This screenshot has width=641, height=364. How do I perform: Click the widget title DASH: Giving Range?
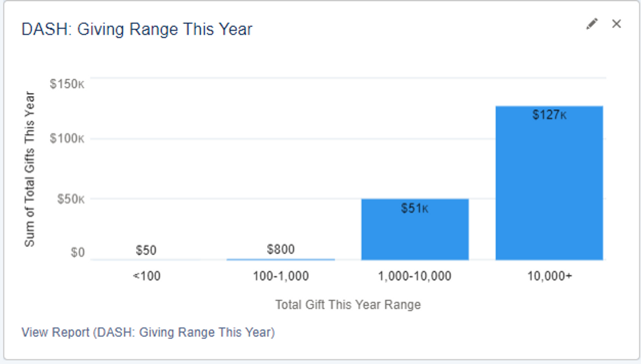coord(137,29)
